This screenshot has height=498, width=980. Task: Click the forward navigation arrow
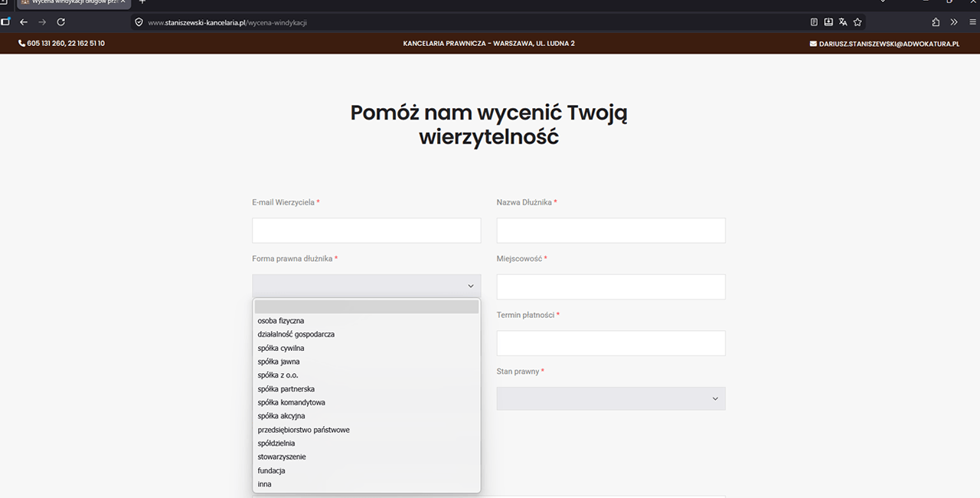coord(42,22)
